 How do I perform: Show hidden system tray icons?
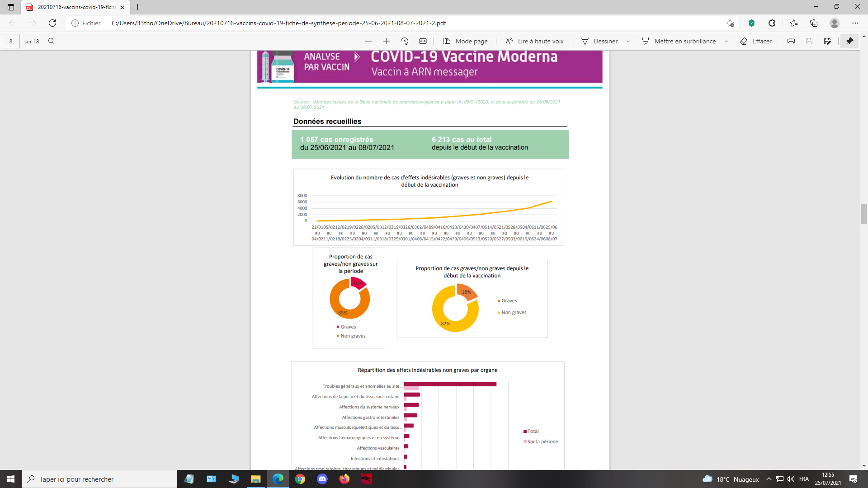pos(769,479)
